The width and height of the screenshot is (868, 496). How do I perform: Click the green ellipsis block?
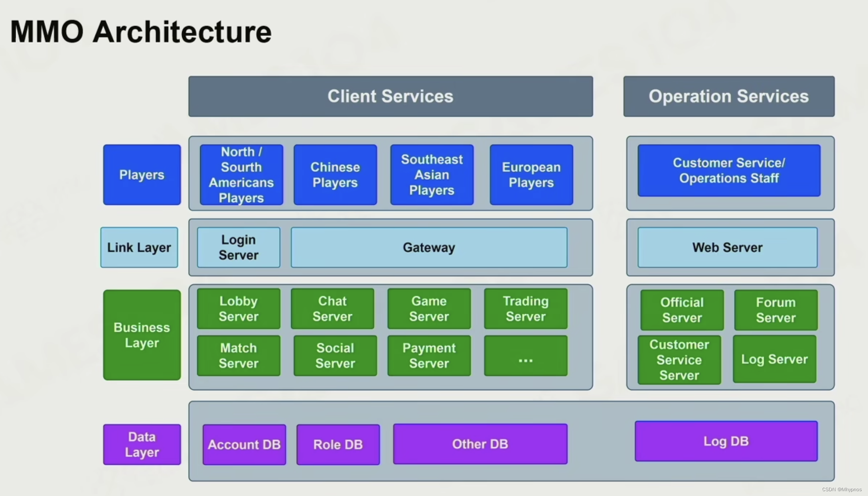(x=525, y=356)
